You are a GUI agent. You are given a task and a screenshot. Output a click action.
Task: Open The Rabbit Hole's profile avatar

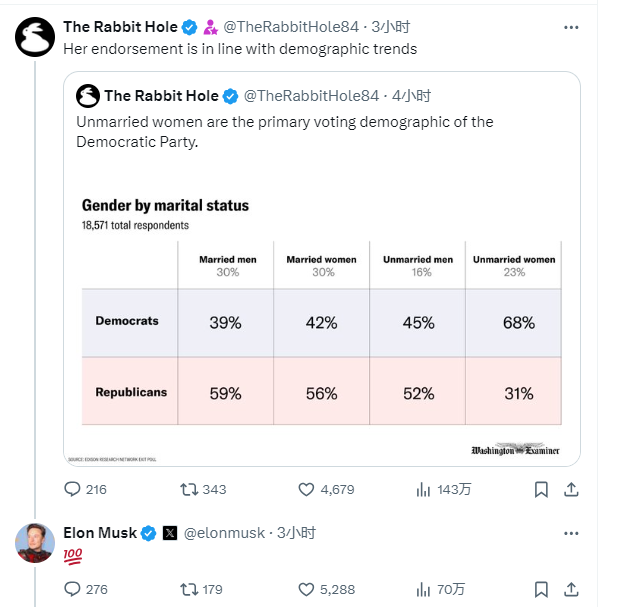pyautogui.click(x=35, y=37)
